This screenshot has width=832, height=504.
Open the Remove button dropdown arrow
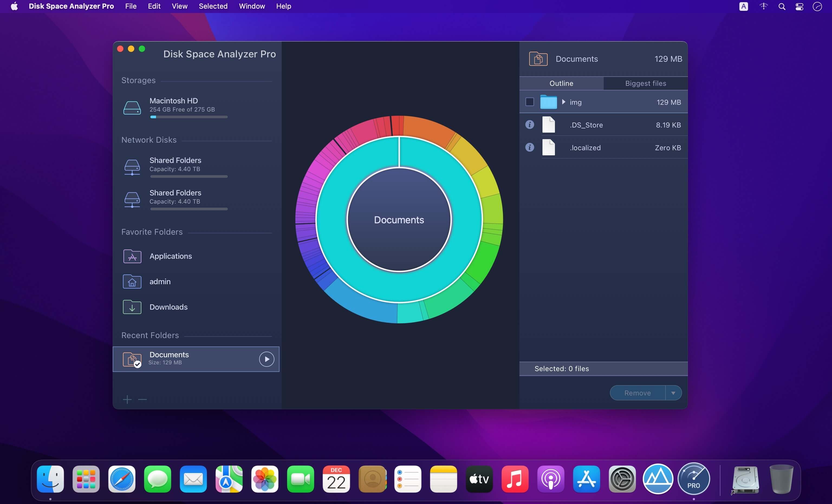pyautogui.click(x=673, y=393)
